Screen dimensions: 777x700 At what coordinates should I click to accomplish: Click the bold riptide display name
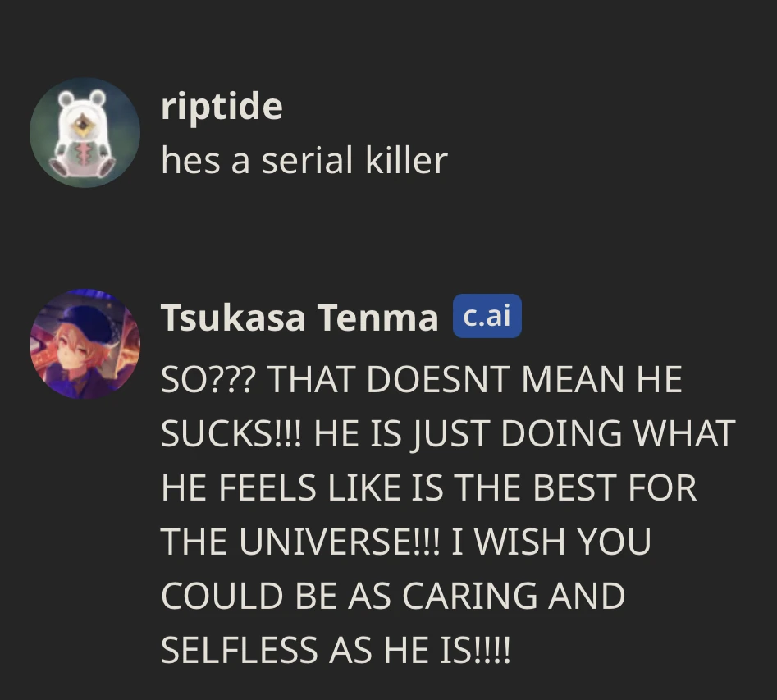[x=222, y=105]
